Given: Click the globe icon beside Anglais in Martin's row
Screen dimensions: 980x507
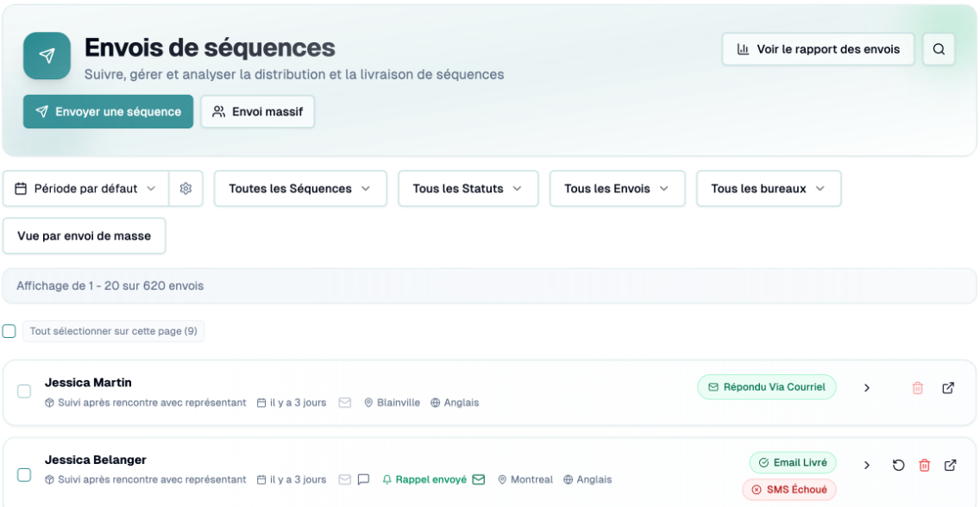Looking at the screenshot, I should pos(436,403).
